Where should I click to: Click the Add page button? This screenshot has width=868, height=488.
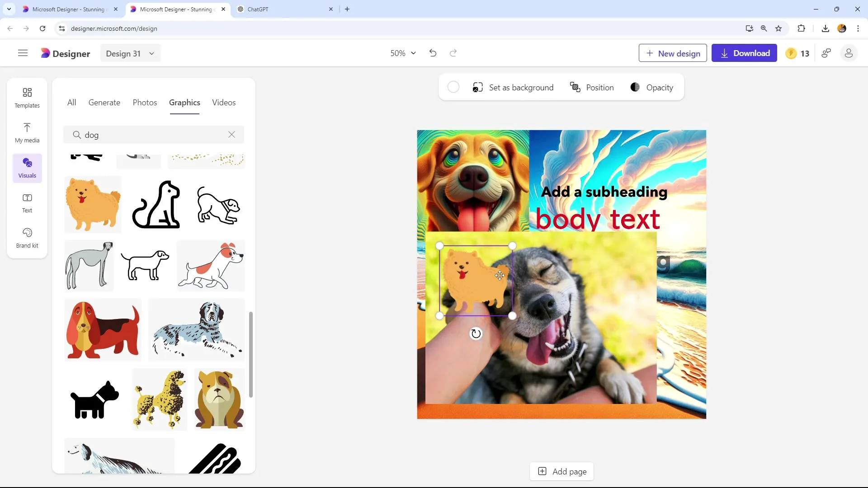561,472
